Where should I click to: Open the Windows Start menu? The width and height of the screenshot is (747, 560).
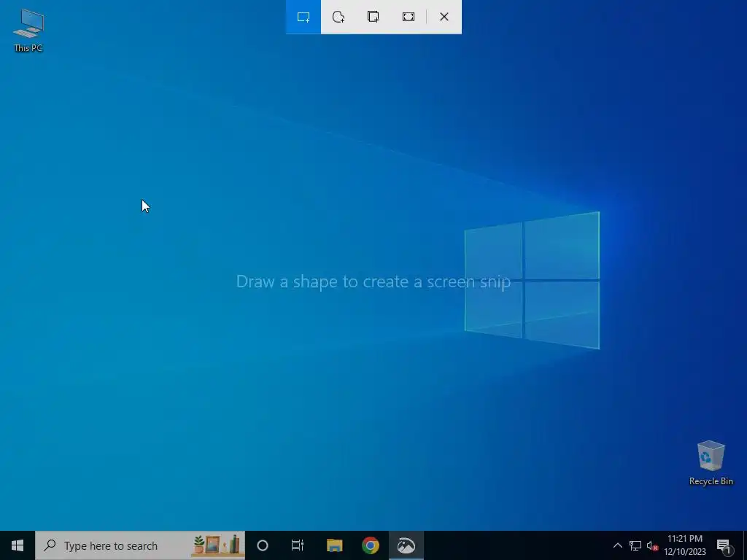pos(18,545)
